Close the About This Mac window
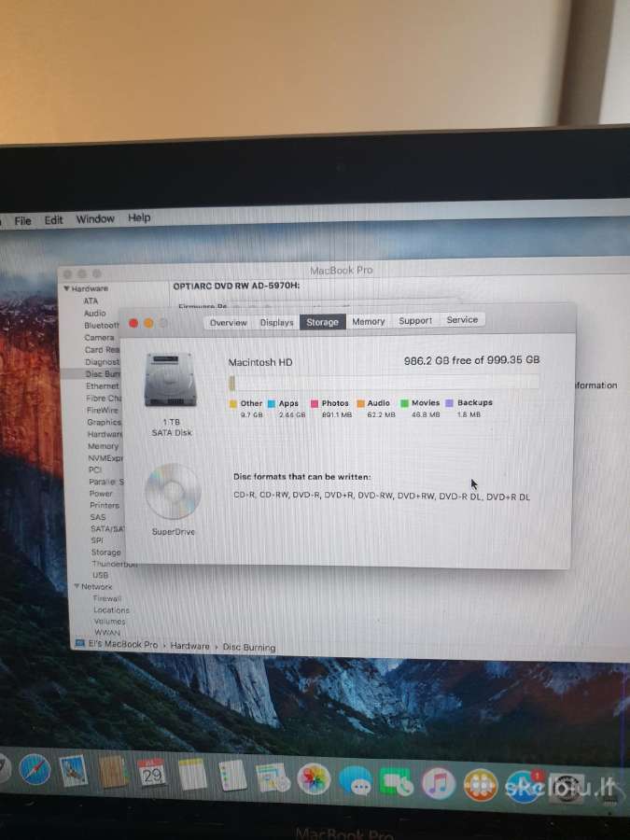Image resolution: width=630 pixels, height=840 pixels. [x=133, y=323]
